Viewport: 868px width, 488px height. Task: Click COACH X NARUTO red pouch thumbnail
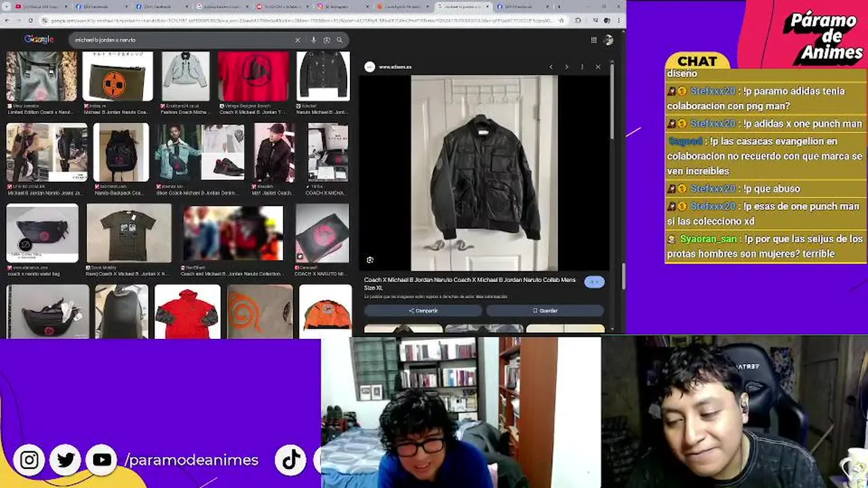(x=322, y=232)
